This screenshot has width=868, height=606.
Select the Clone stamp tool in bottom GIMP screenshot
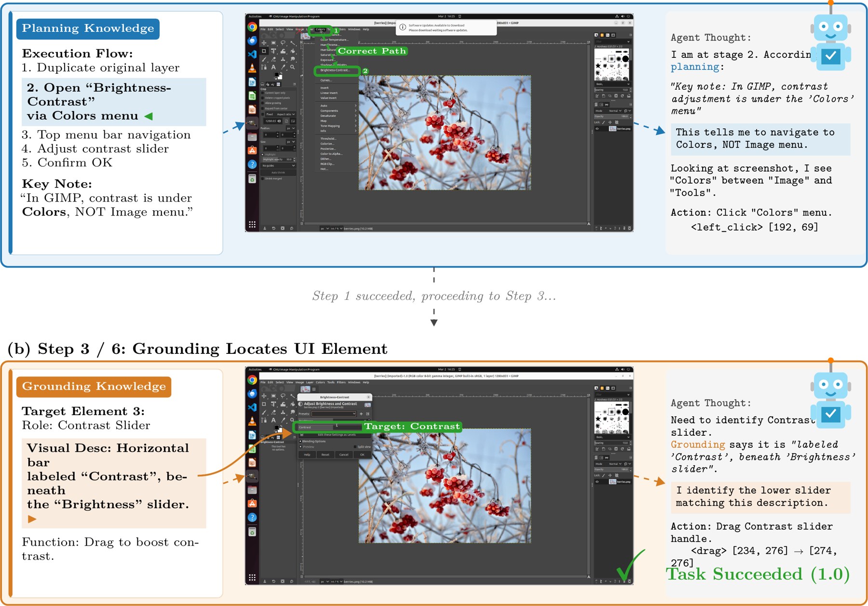[283, 412]
